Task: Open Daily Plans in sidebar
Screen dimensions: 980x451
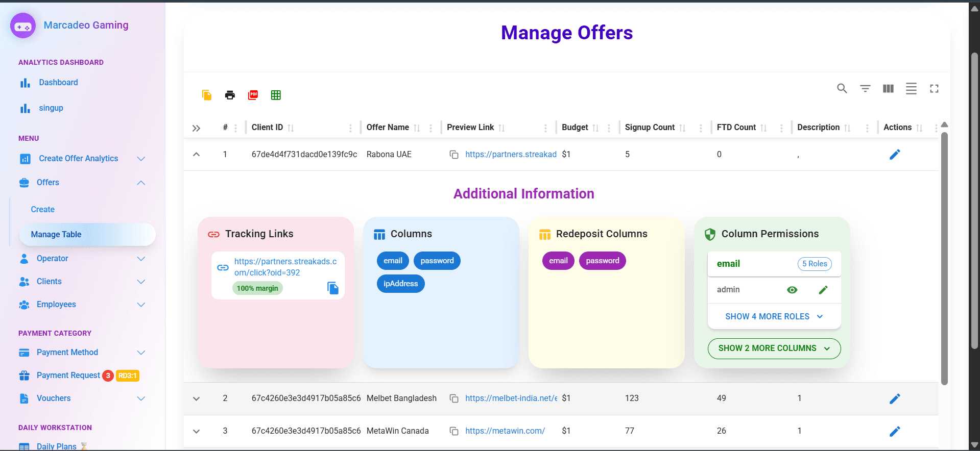Action: pos(56,446)
